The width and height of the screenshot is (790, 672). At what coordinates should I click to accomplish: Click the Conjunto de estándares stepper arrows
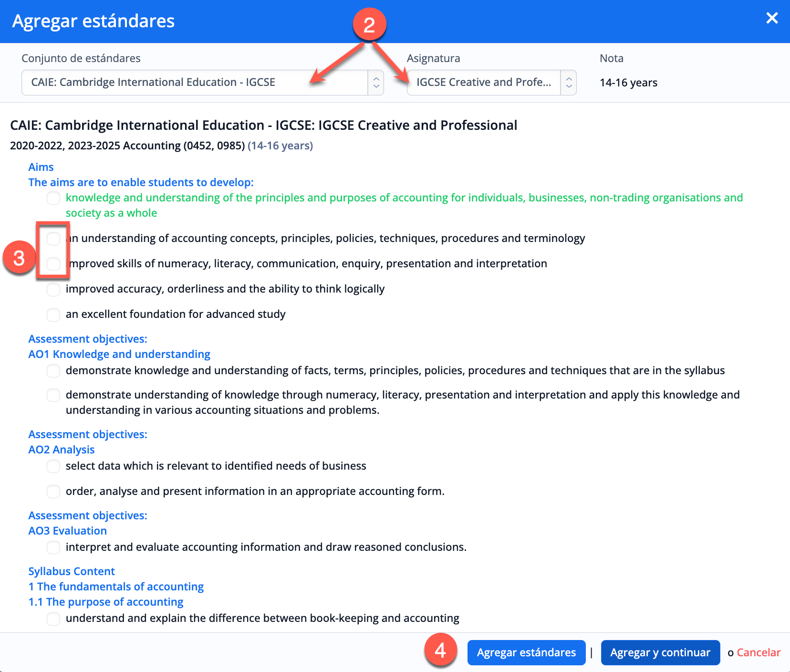point(376,83)
